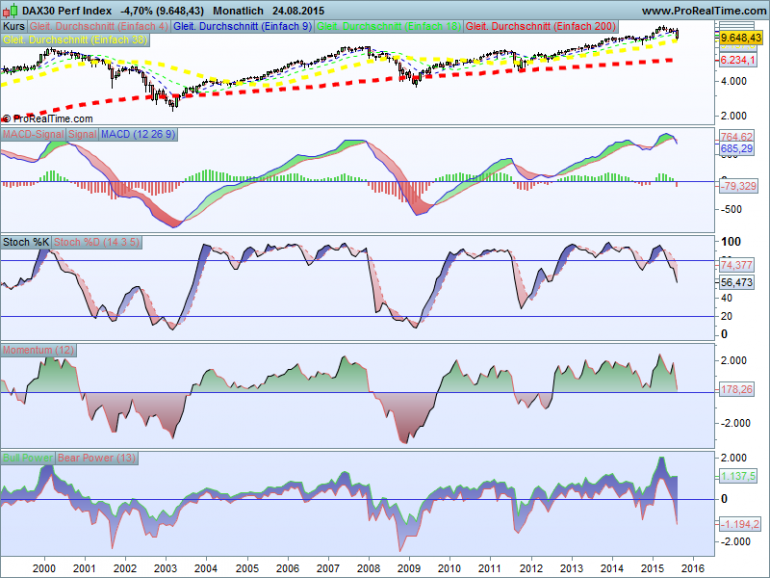
Task: Click the momentum value 178,26
Action: [x=737, y=390]
